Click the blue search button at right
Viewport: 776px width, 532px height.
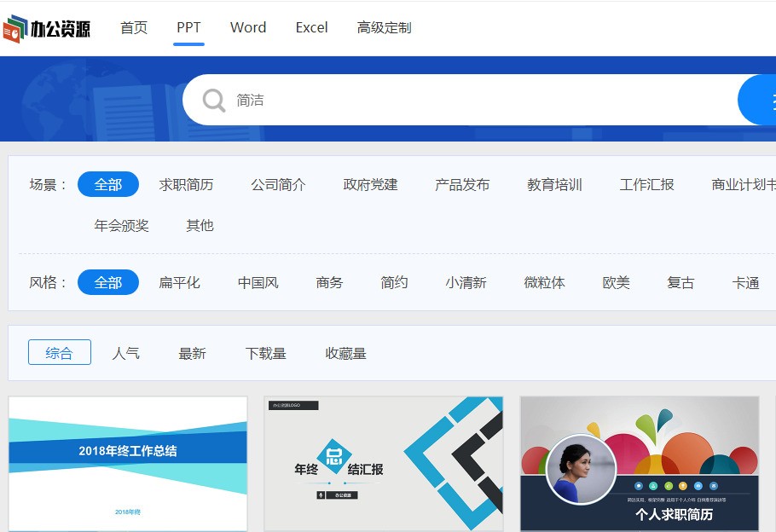tap(758, 100)
